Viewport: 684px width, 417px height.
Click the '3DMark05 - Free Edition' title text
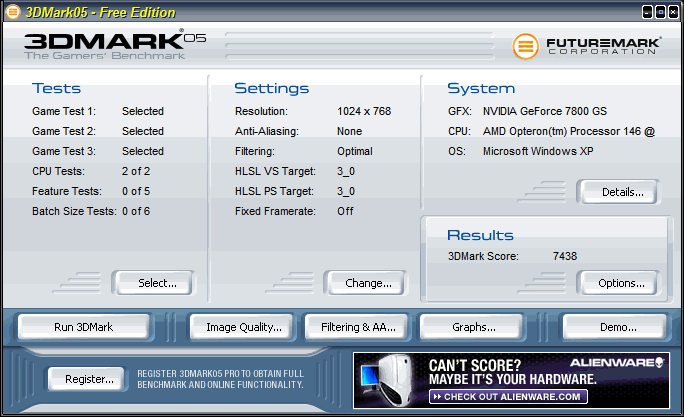[x=100, y=12]
